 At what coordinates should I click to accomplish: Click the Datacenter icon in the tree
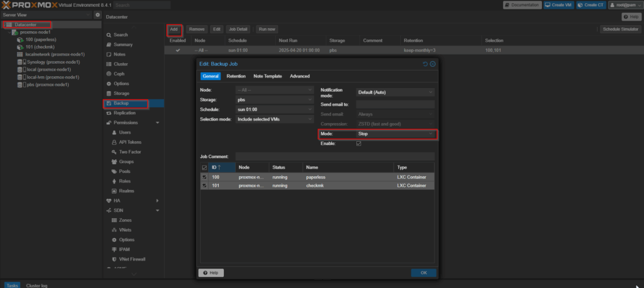click(x=9, y=24)
